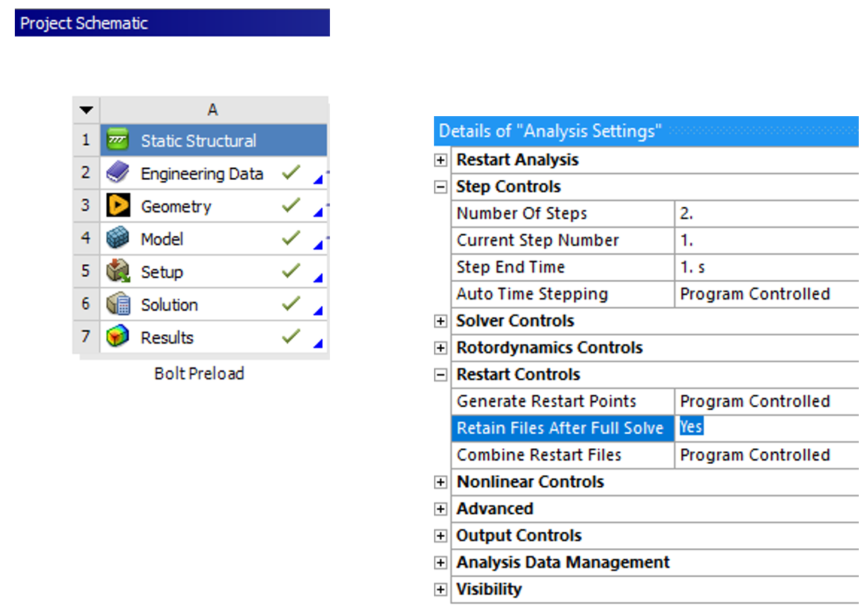Expand the Analysis Data Management section
The height and width of the screenshot is (614, 868).
tap(441, 562)
